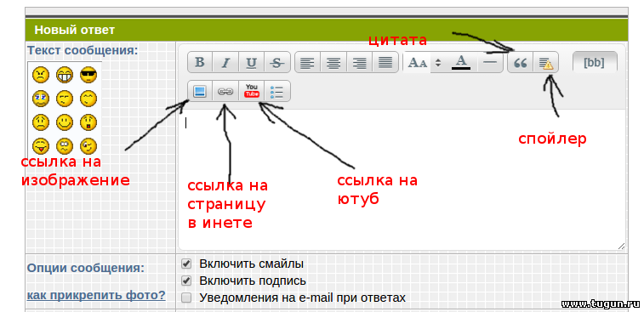Insert a quote block
The width and height of the screenshot is (644, 312).
click(521, 63)
